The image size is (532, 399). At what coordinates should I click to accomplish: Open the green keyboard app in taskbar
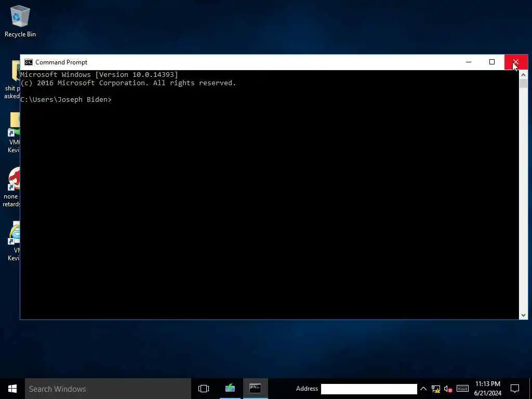click(x=230, y=388)
